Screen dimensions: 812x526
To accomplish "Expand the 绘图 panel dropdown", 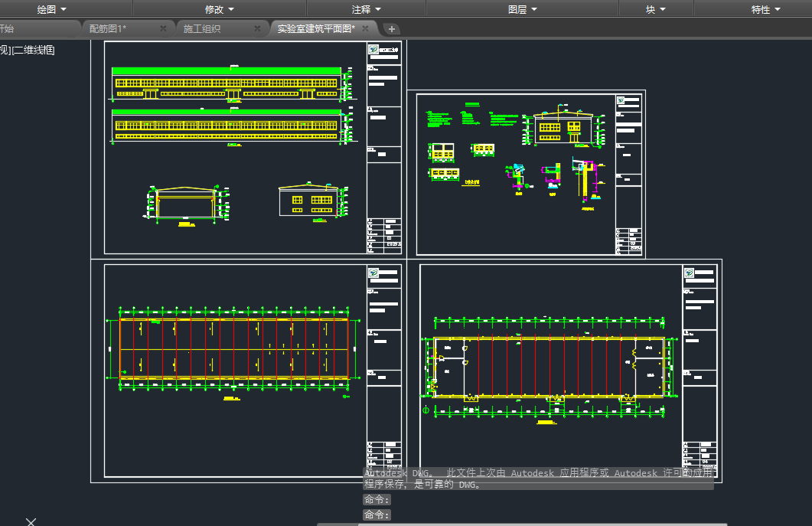I will click(x=52, y=9).
